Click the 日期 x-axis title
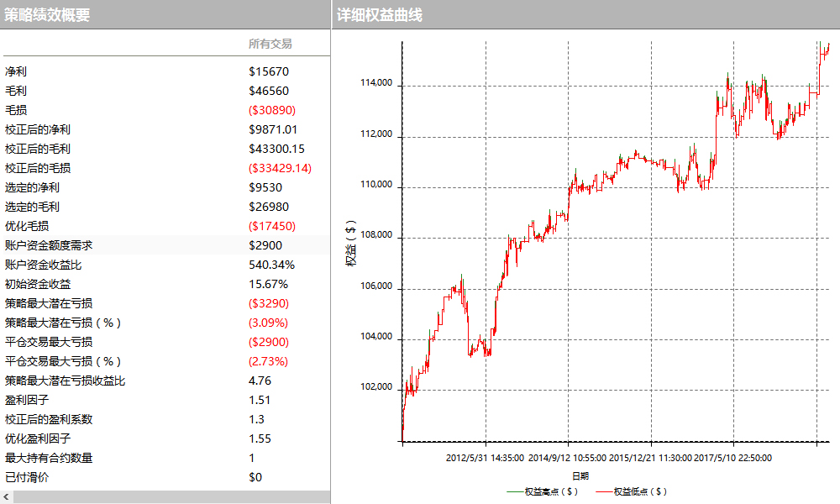 click(x=580, y=475)
